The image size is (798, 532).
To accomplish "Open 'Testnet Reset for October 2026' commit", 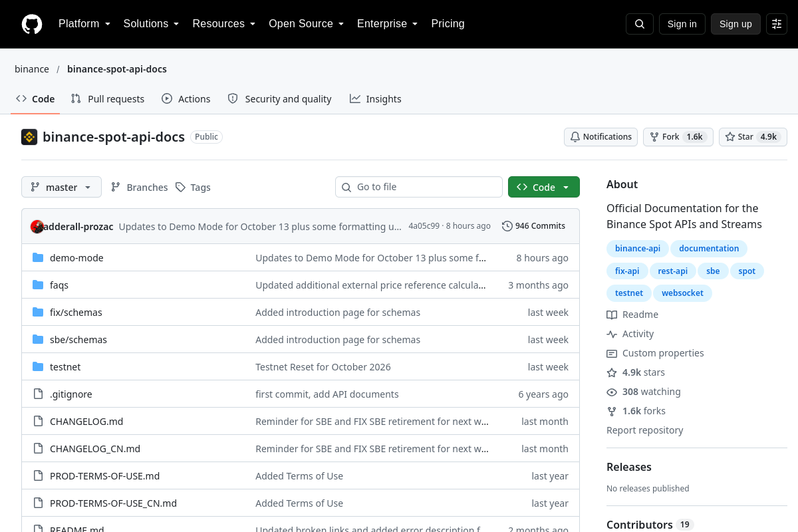I will 323,367.
